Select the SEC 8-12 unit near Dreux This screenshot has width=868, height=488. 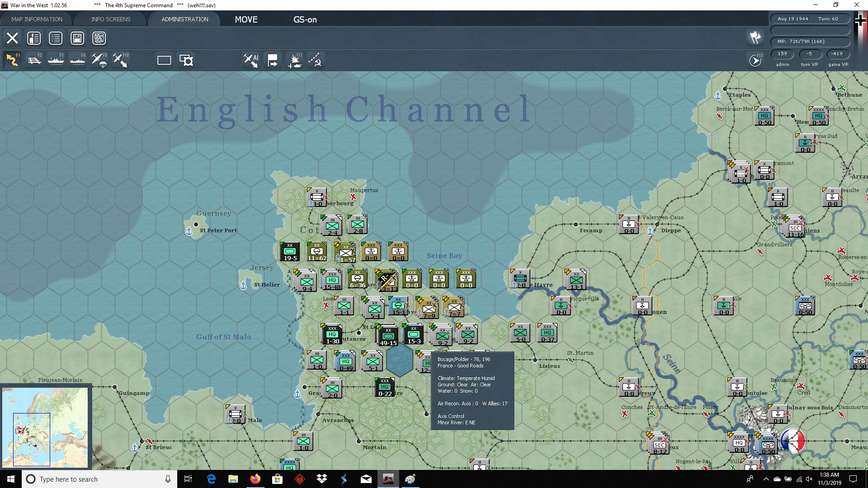point(660,445)
